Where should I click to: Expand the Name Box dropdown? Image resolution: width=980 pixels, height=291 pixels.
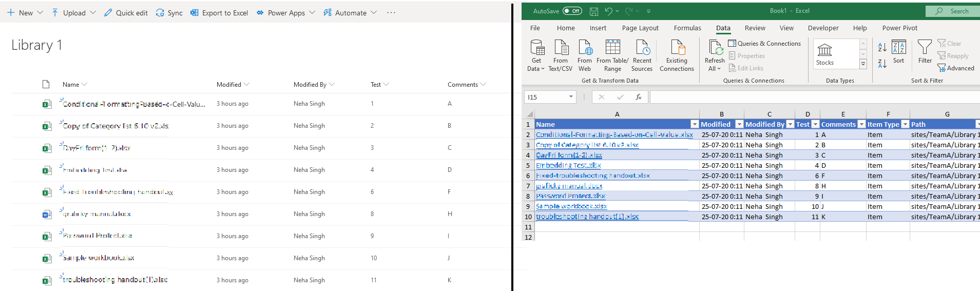[x=571, y=97]
